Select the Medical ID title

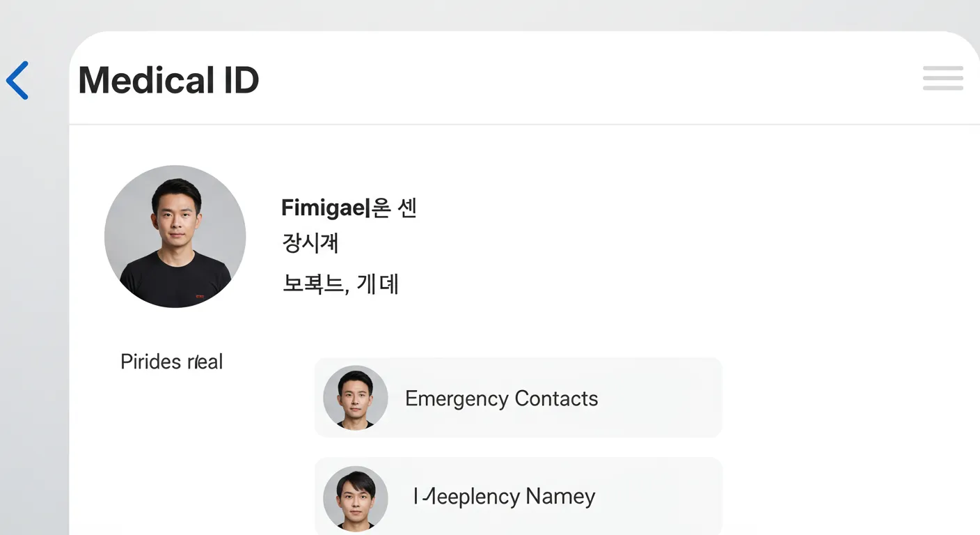pyautogui.click(x=168, y=79)
